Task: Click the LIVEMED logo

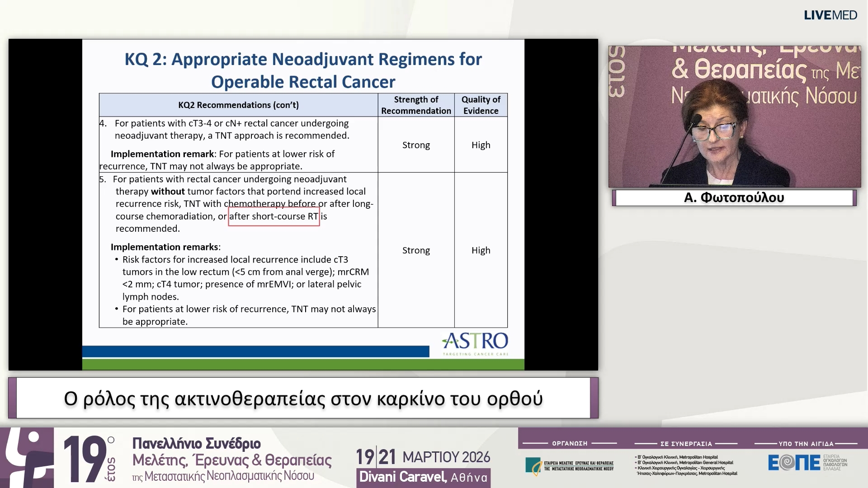Action: point(830,15)
